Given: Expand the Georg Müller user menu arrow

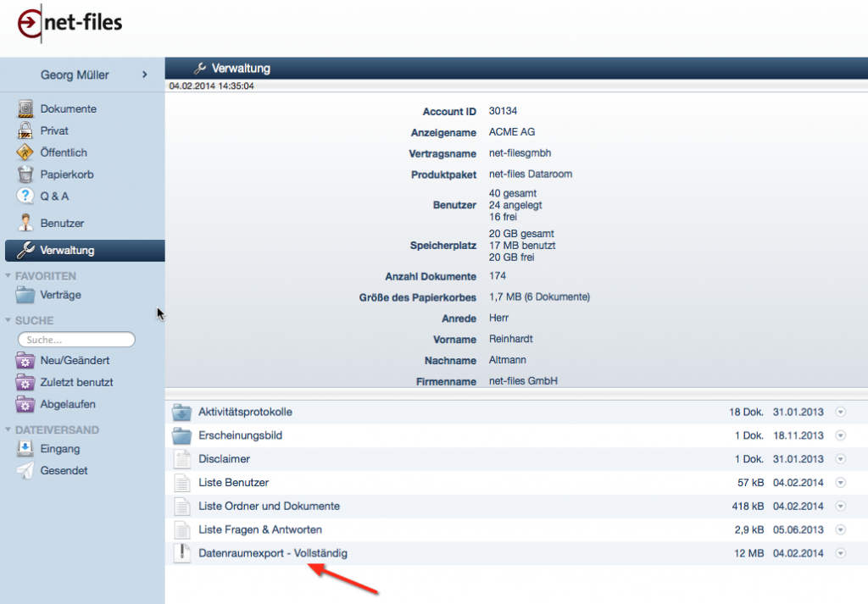Looking at the screenshot, I should 145,75.
